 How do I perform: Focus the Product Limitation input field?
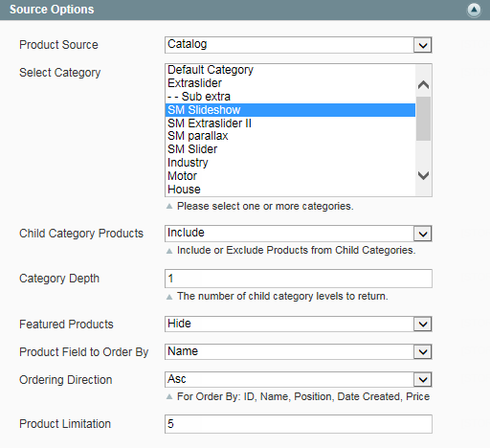click(299, 424)
